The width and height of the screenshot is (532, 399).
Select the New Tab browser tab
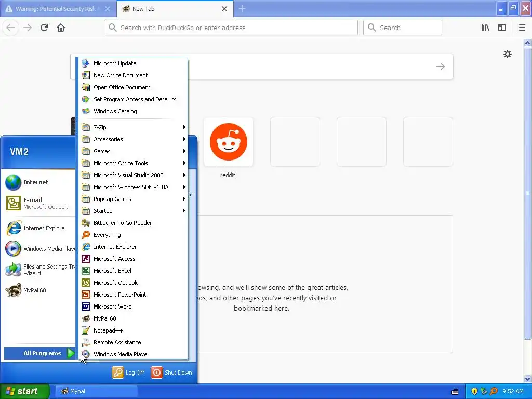[x=175, y=9]
